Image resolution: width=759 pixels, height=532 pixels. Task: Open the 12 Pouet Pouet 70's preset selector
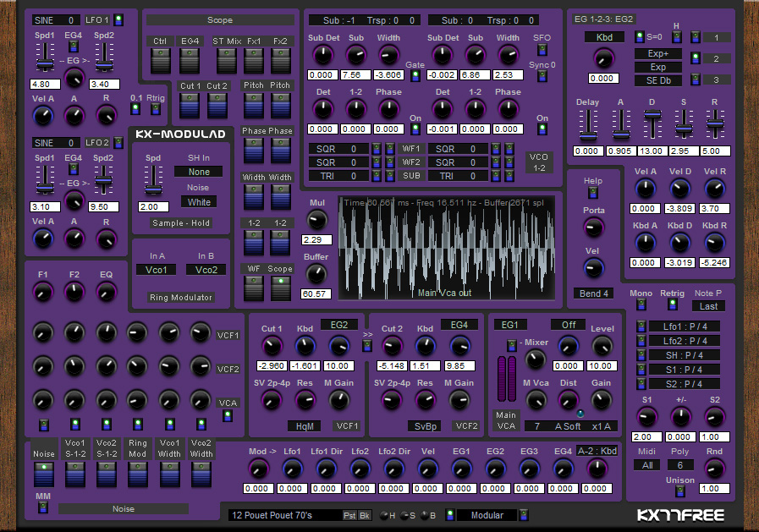pyautogui.click(x=286, y=516)
